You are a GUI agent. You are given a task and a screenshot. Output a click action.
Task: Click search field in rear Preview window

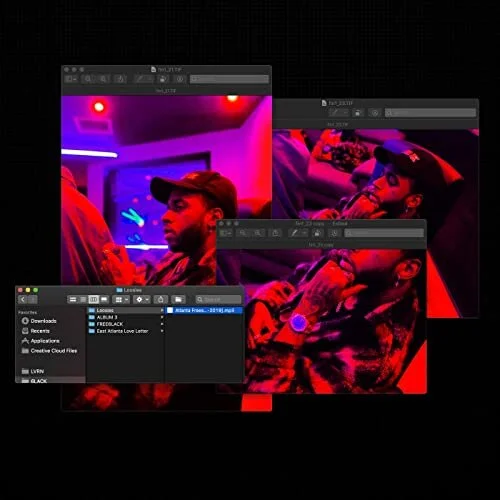pyautogui.click(x=430, y=113)
